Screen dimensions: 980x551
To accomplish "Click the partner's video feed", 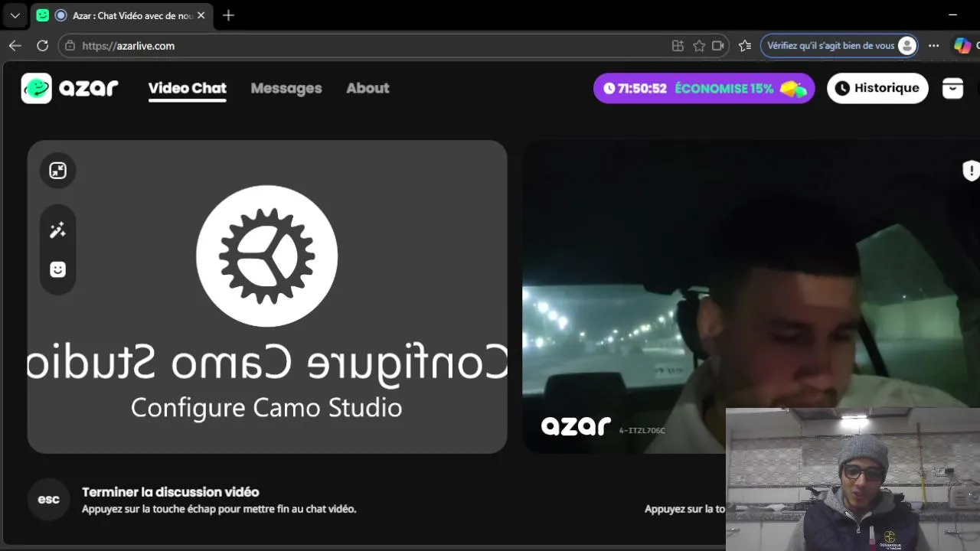I will 750,297.
